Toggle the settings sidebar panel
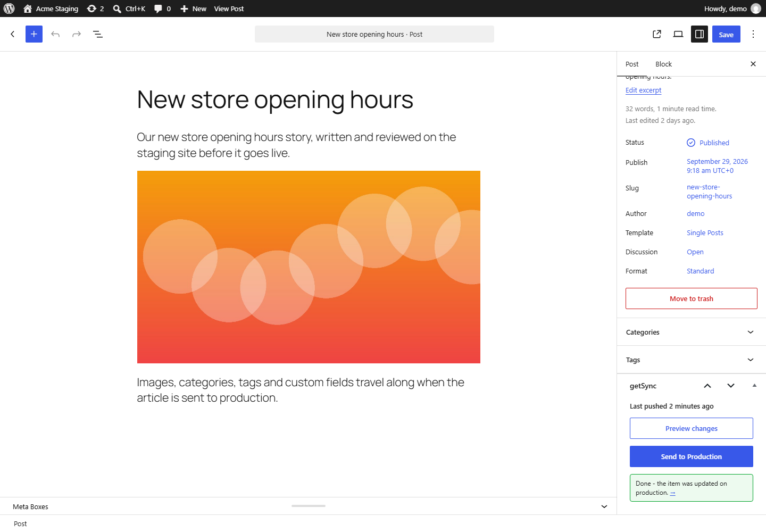The width and height of the screenshot is (766, 532). point(700,34)
